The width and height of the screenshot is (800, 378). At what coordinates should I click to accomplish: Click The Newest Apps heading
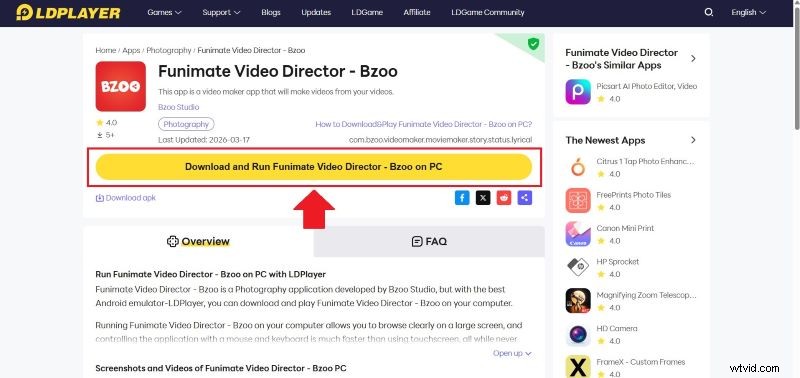tap(605, 140)
